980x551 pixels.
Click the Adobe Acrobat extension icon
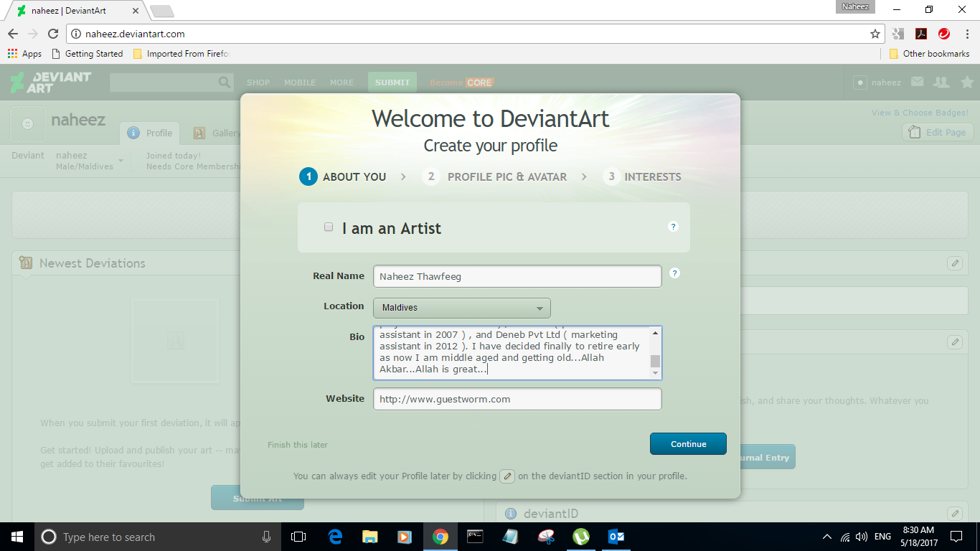click(x=921, y=34)
